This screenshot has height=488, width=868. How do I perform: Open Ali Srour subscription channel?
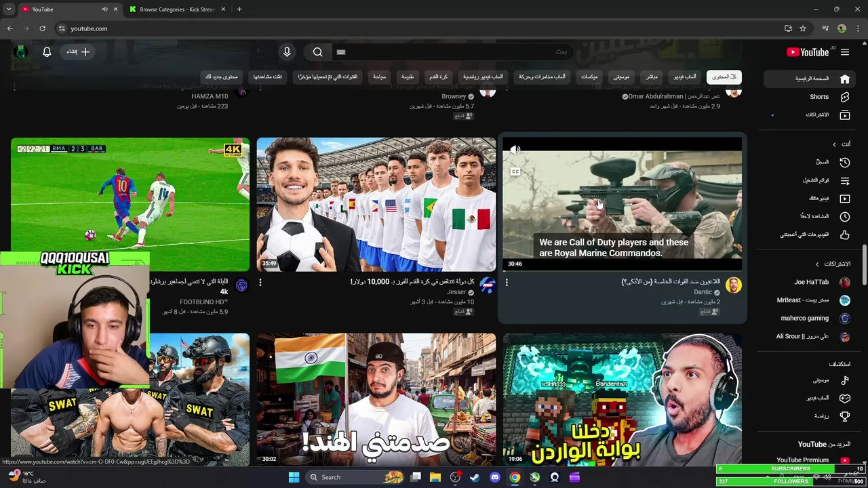[810, 336]
